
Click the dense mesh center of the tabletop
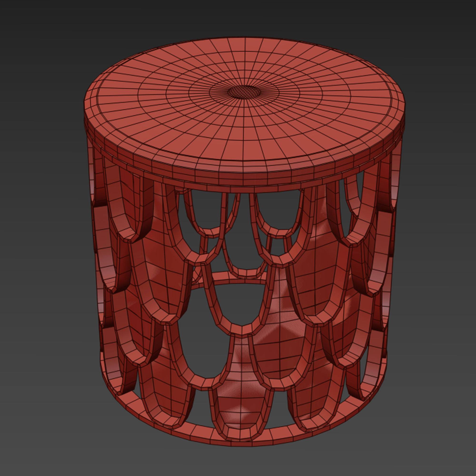[x=244, y=92]
